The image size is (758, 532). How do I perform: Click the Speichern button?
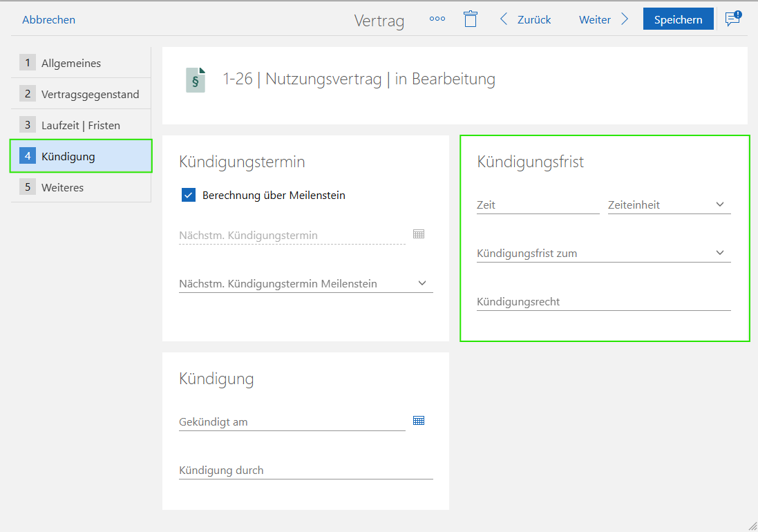(679, 19)
